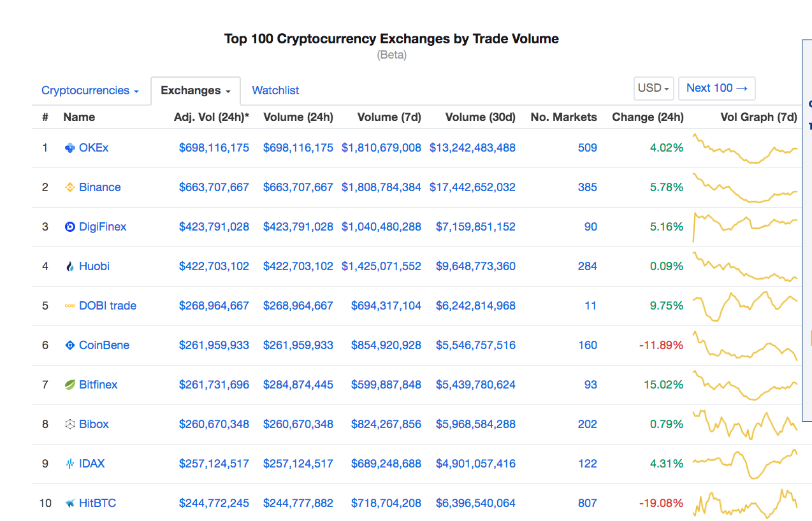This screenshot has width=812, height=521.
Task: Click the Bibox logo icon
Action: pyautogui.click(x=70, y=424)
